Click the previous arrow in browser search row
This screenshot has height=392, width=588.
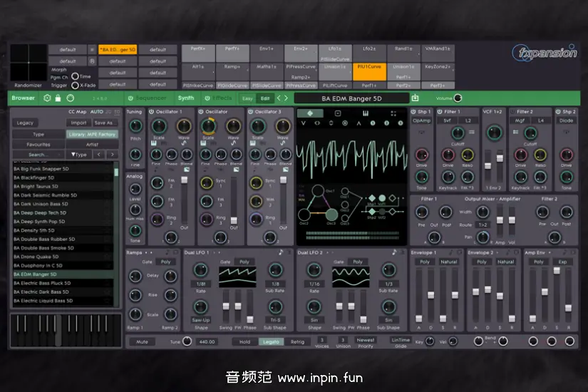point(98,155)
